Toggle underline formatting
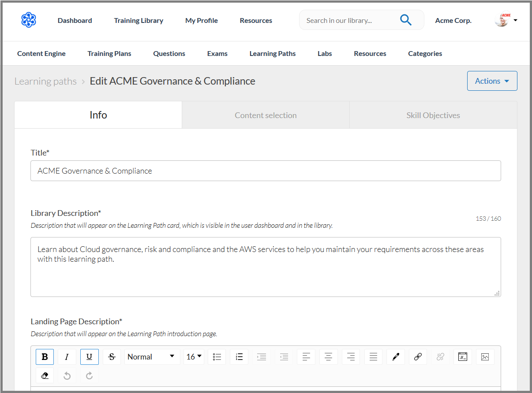532x393 pixels. (x=90, y=357)
